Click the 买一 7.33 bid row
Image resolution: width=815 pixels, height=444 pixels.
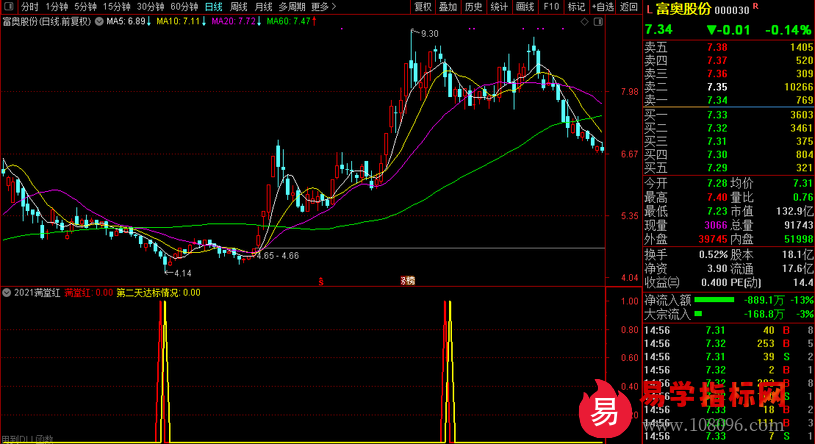(729, 115)
